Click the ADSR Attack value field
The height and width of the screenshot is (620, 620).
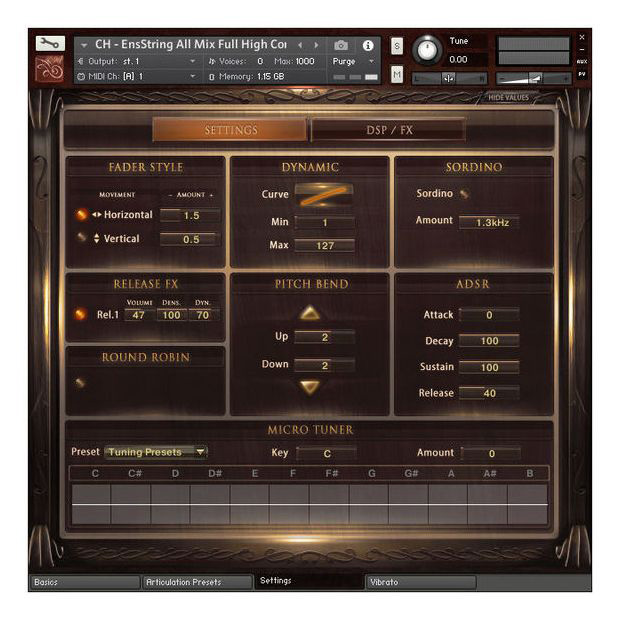coord(490,315)
